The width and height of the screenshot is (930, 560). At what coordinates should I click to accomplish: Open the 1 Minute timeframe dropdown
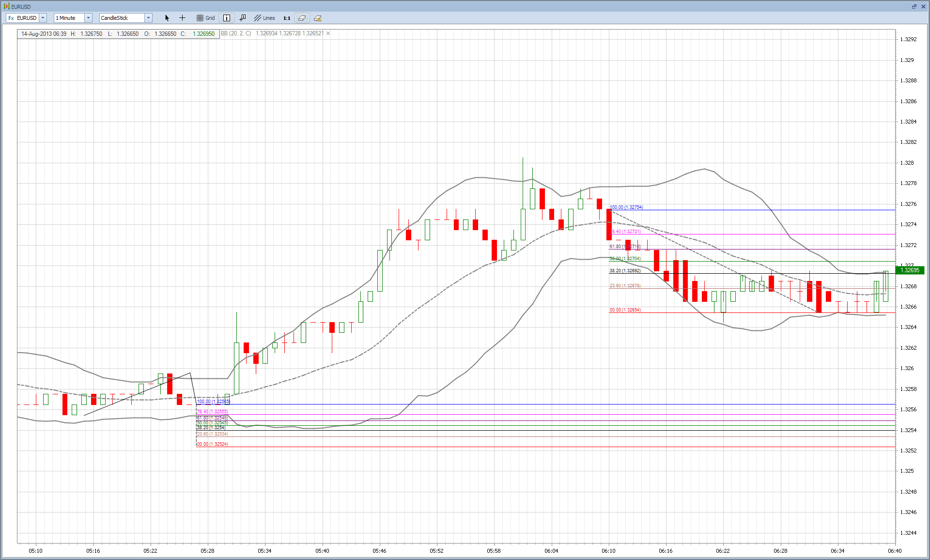(88, 18)
